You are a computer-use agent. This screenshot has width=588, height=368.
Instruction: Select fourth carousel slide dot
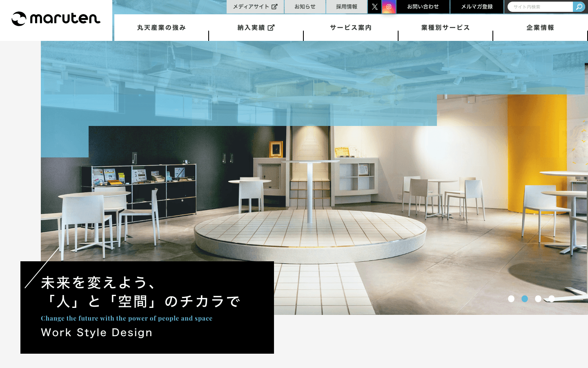click(x=552, y=299)
